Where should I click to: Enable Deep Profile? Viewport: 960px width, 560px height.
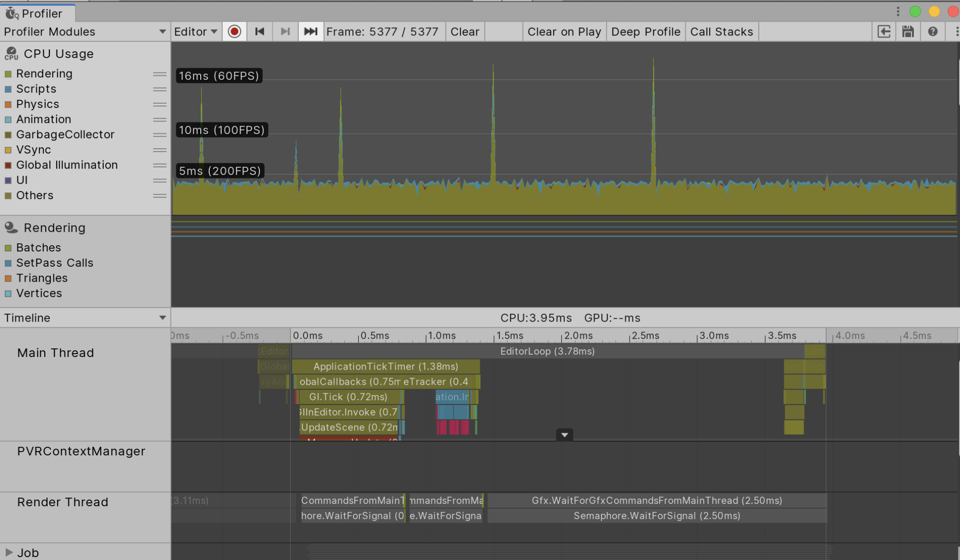[645, 31]
